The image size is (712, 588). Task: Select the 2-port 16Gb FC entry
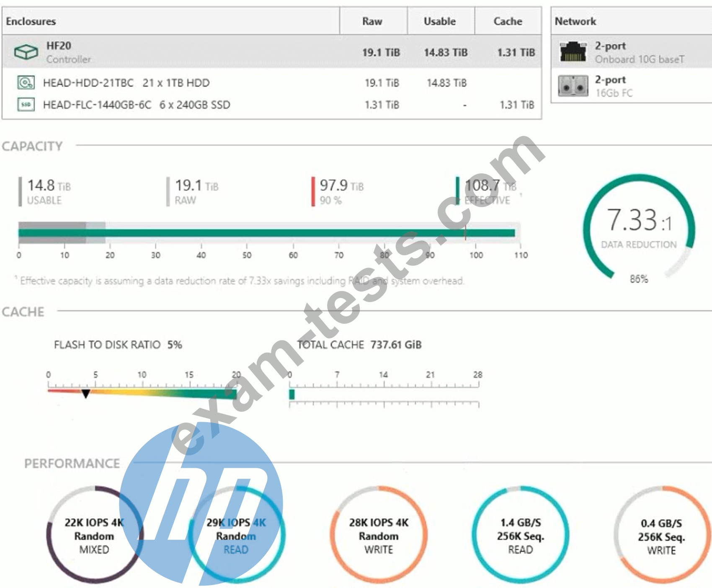[x=632, y=86]
